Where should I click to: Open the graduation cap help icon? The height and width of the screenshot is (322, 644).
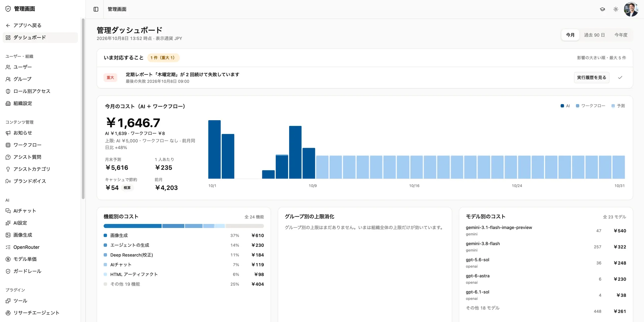[602, 9]
